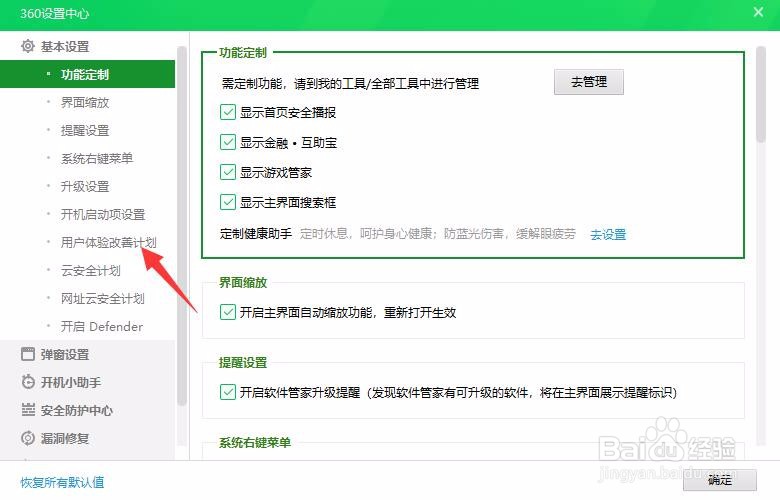780x500 pixels.
Task: Click the 安全防护中心 icon
Action: pos(28,410)
